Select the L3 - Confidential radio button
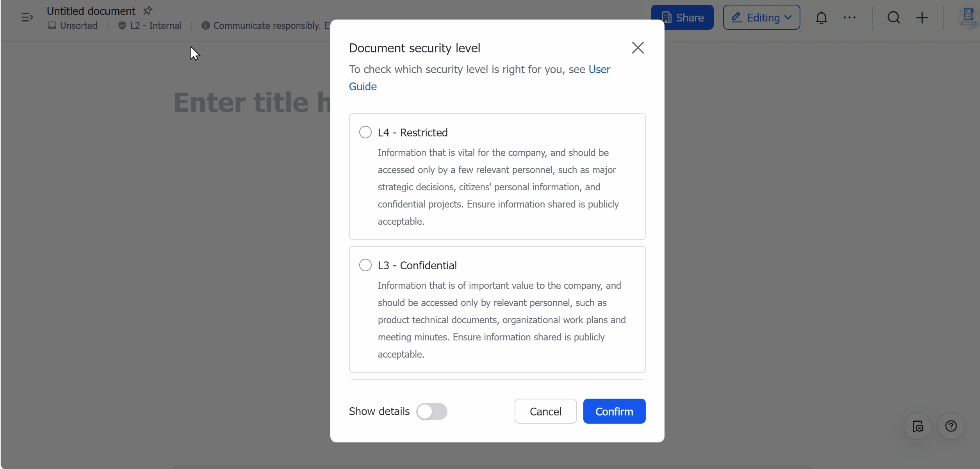 coord(365,265)
